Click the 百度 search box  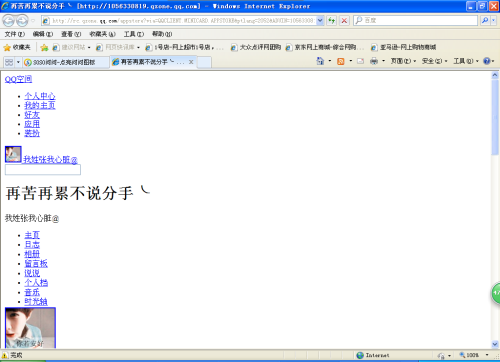[416, 21]
